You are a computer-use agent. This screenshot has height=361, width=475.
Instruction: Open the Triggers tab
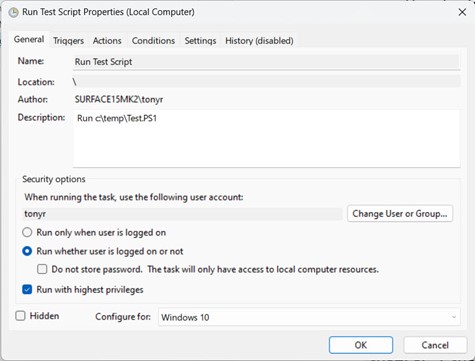point(68,41)
